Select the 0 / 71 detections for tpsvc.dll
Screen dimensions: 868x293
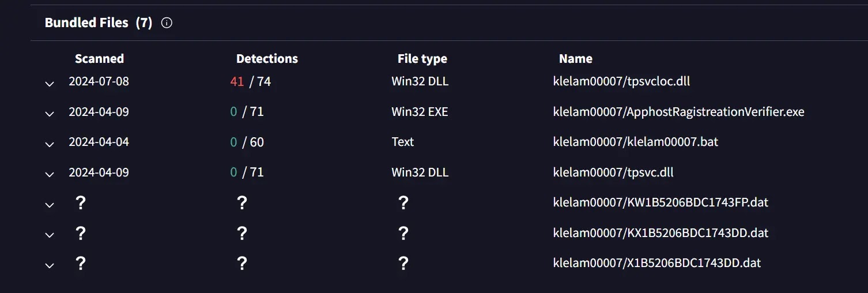pos(247,172)
